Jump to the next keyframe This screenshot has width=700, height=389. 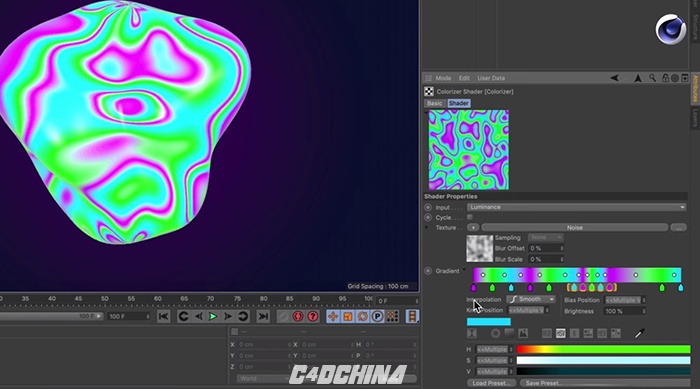(242, 317)
